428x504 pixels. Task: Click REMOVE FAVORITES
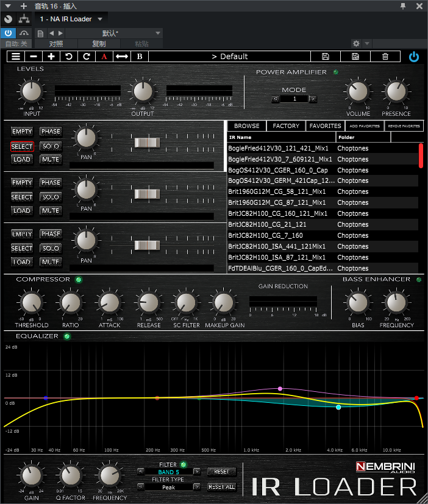pos(404,126)
